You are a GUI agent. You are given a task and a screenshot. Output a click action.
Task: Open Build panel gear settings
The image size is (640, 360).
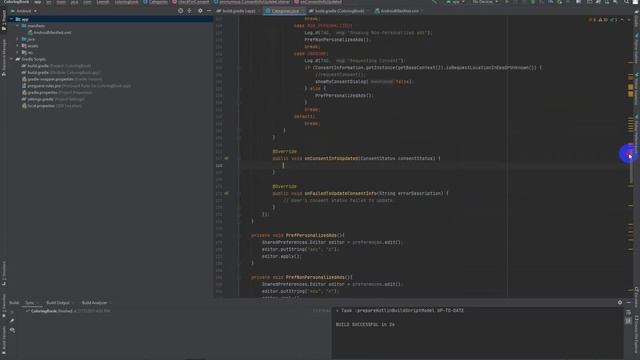pyautogui.click(x=620, y=302)
